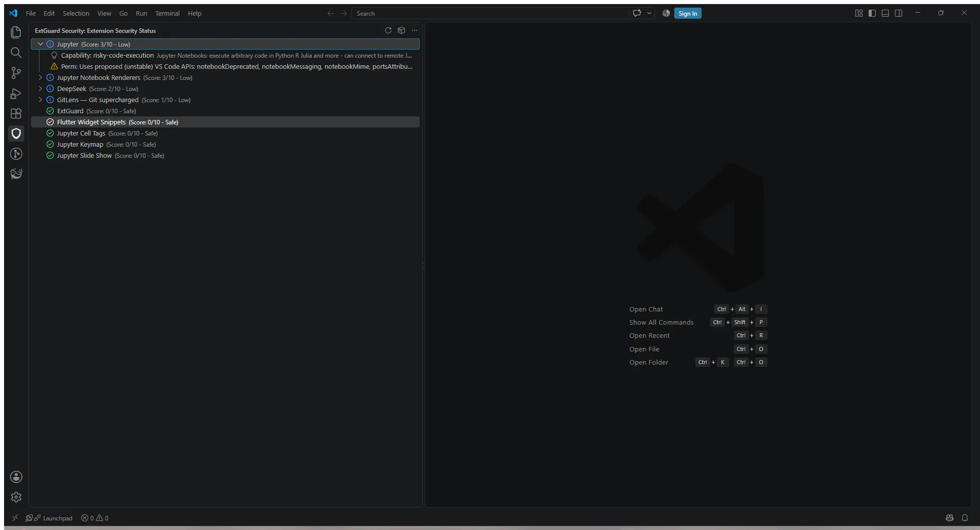Click the Copilot icon beside Sign In
This screenshot has width=980, height=530.
(x=666, y=13)
